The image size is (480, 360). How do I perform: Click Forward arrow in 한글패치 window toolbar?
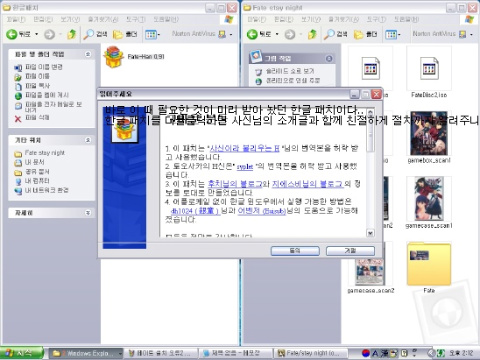pos(50,34)
